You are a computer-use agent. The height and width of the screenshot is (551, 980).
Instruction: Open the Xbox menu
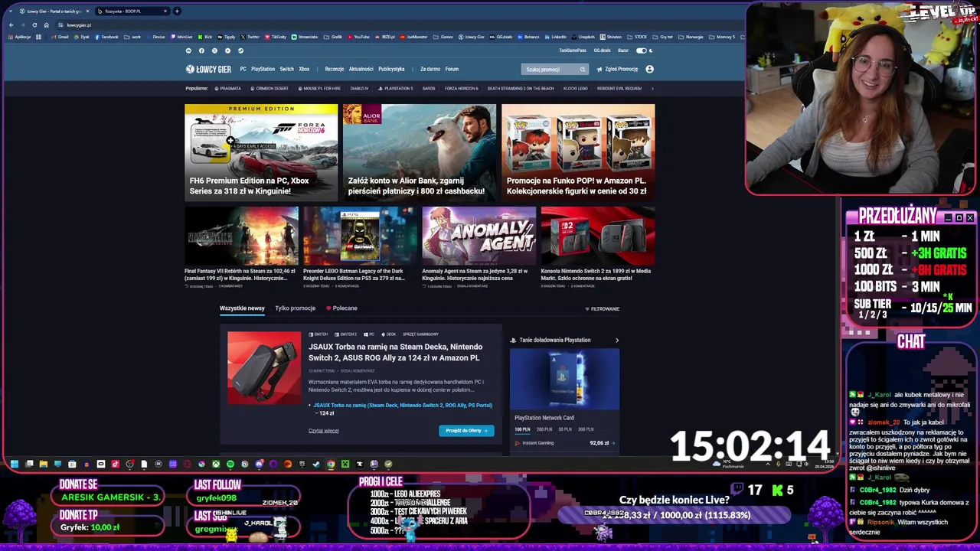pyautogui.click(x=304, y=69)
